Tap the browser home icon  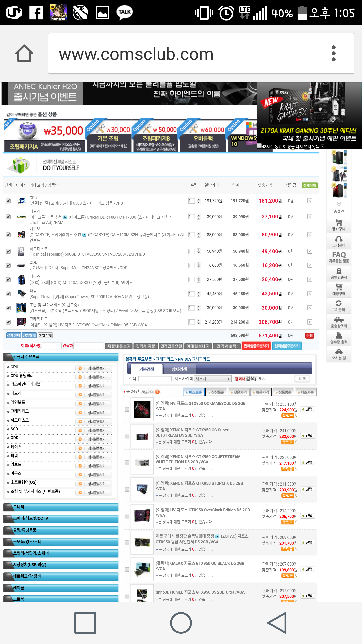[x=24, y=53]
